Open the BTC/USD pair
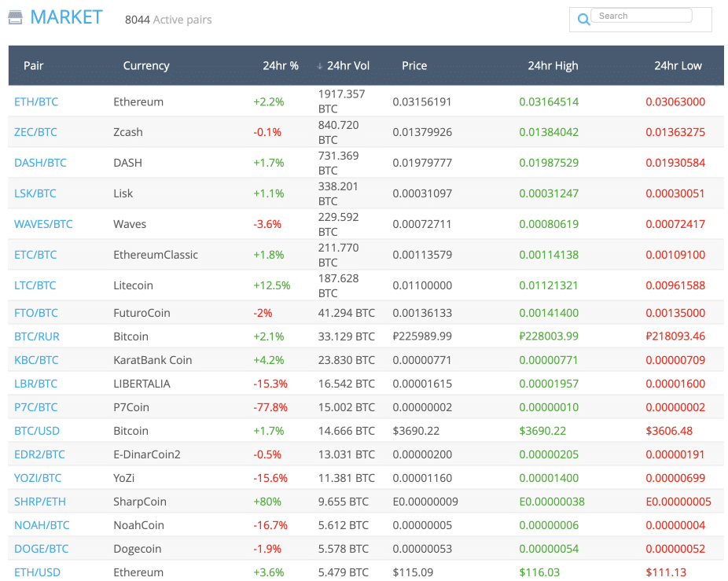The image size is (728, 581). pos(37,431)
